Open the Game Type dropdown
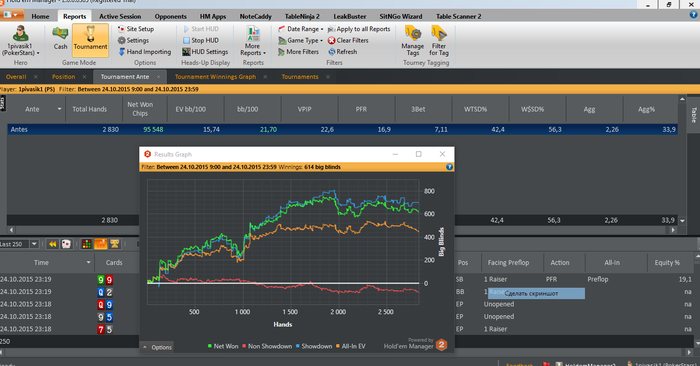The width and height of the screenshot is (700, 366). click(x=300, y=40)
